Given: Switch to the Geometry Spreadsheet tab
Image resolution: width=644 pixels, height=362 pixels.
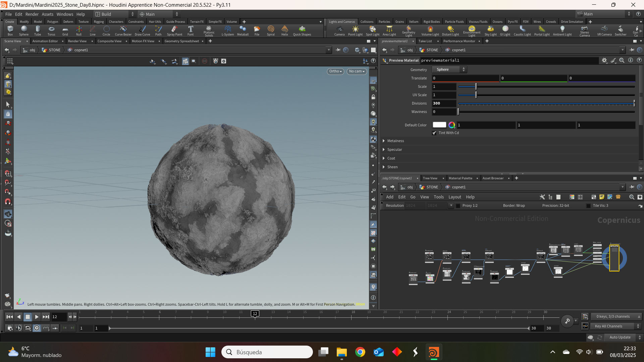Looking at the screenshot, I should click(182, 41).
